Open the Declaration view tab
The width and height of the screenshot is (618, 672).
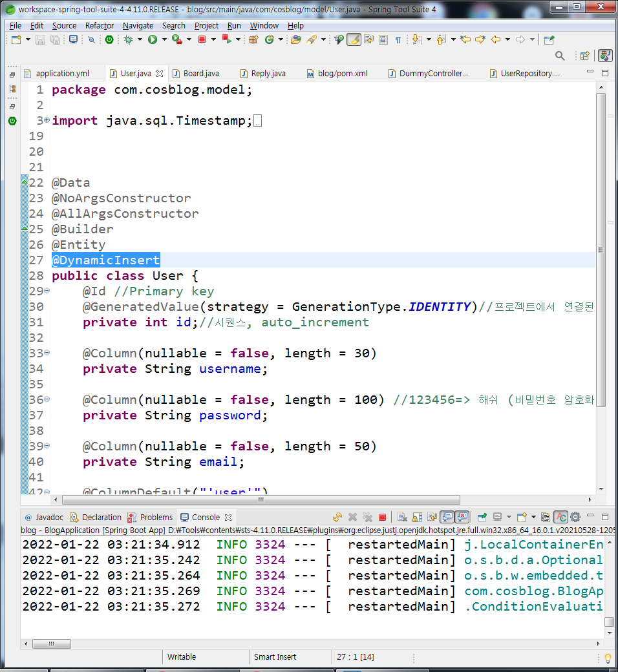tap(96, 518)
